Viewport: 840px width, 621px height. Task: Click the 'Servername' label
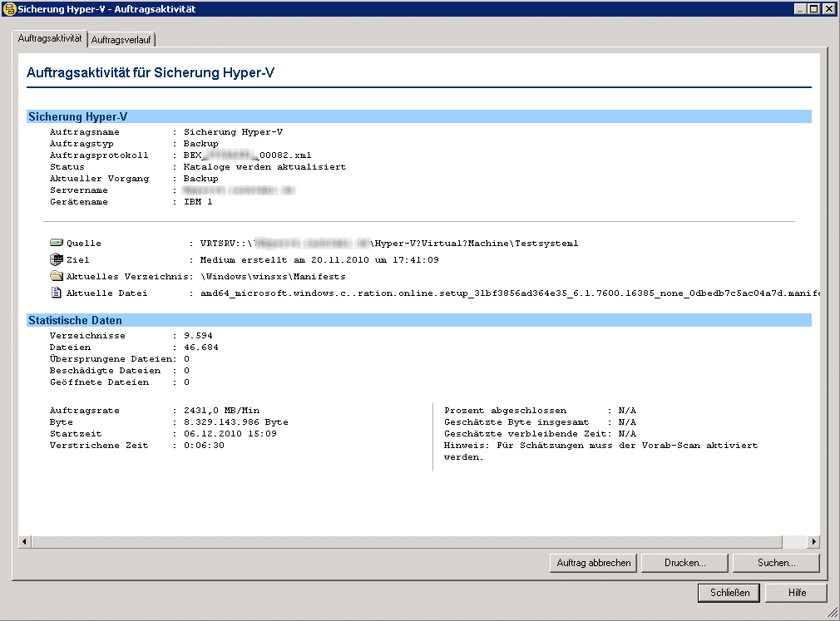pos(79,190)
